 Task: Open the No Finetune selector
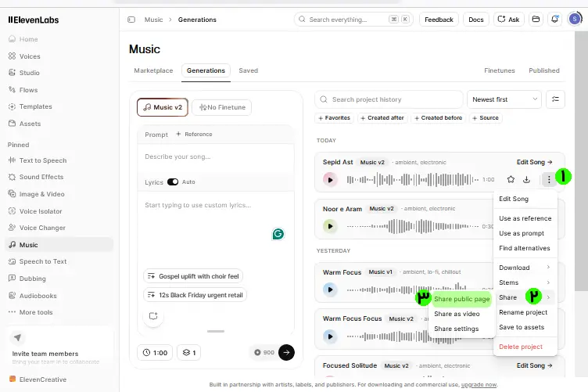(222, 107)
